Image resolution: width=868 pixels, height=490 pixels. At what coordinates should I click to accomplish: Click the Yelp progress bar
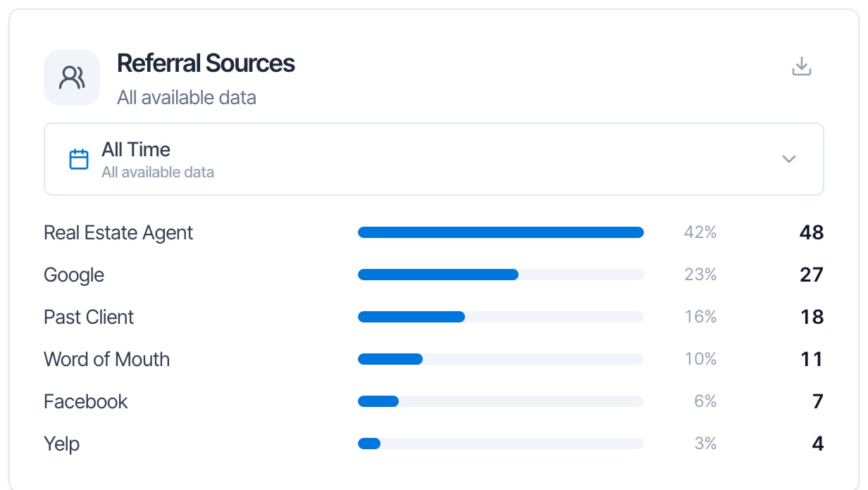tap(501, 444)
